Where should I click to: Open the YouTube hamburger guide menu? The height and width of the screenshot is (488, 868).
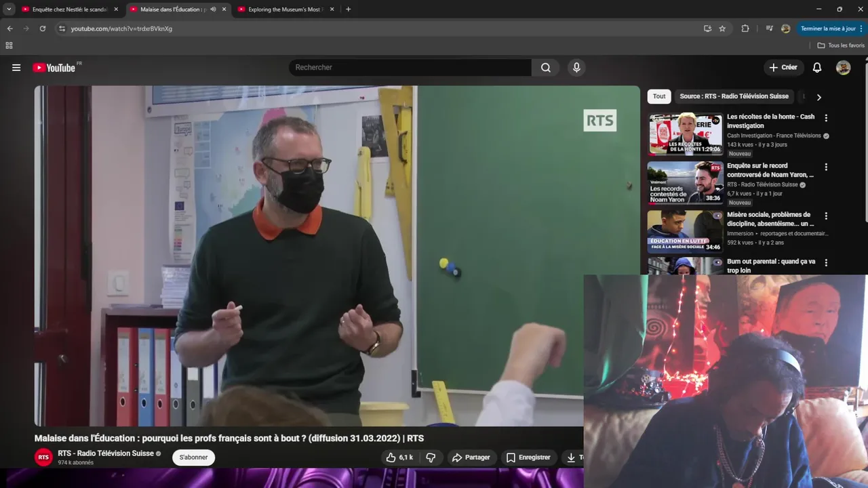coord(16,67)
